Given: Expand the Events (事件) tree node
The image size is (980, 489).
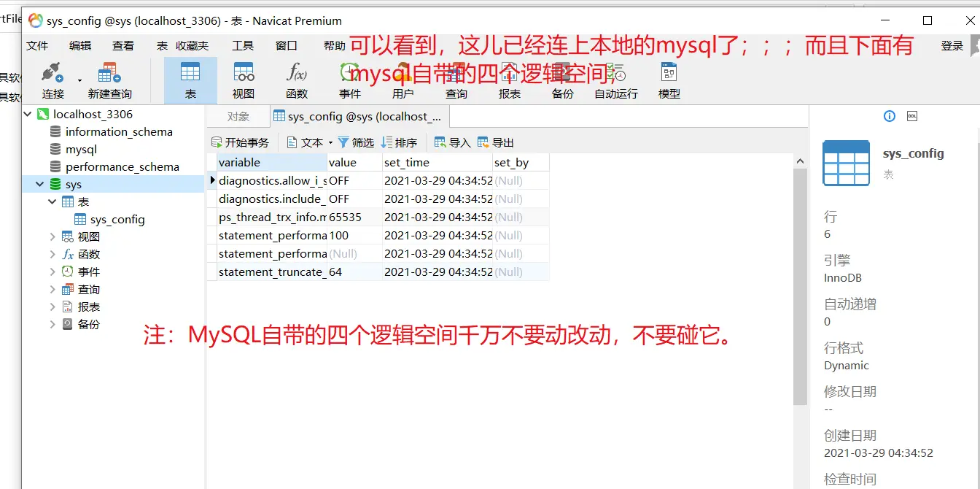Looking at the screenshot, I should 52,272.
